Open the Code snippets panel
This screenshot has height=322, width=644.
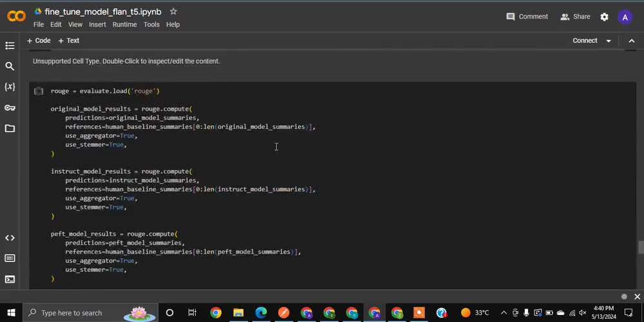(x=10, y=238)
